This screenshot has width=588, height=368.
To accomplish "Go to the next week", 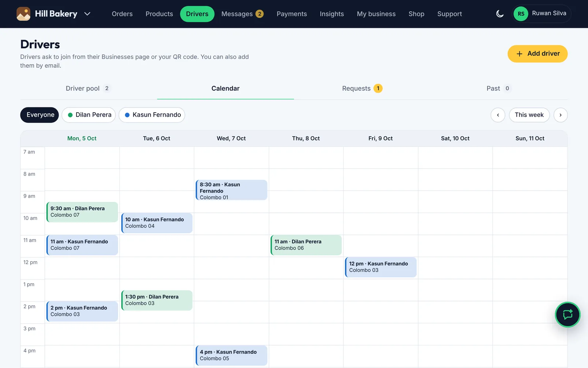I will (x=560, y=115).
